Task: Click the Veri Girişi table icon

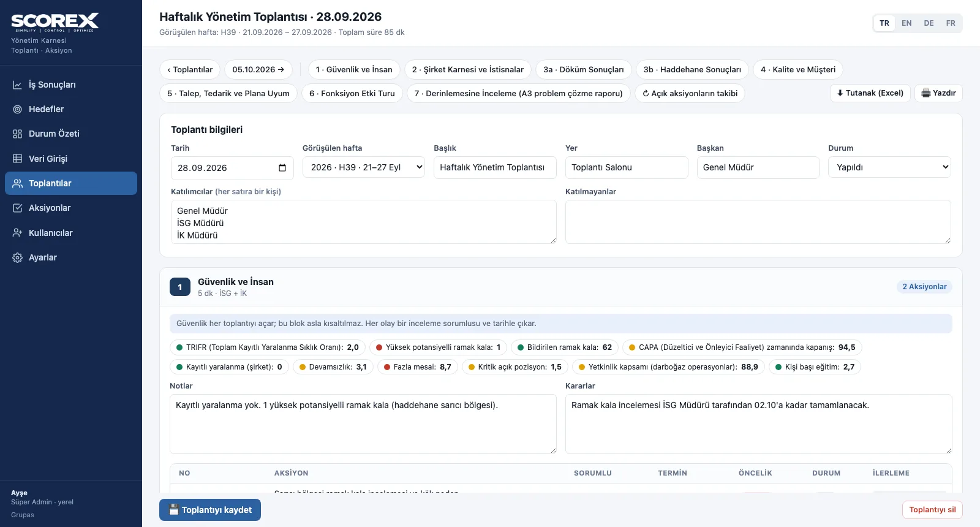Action: pyautogui.click(x=17, y=159)
